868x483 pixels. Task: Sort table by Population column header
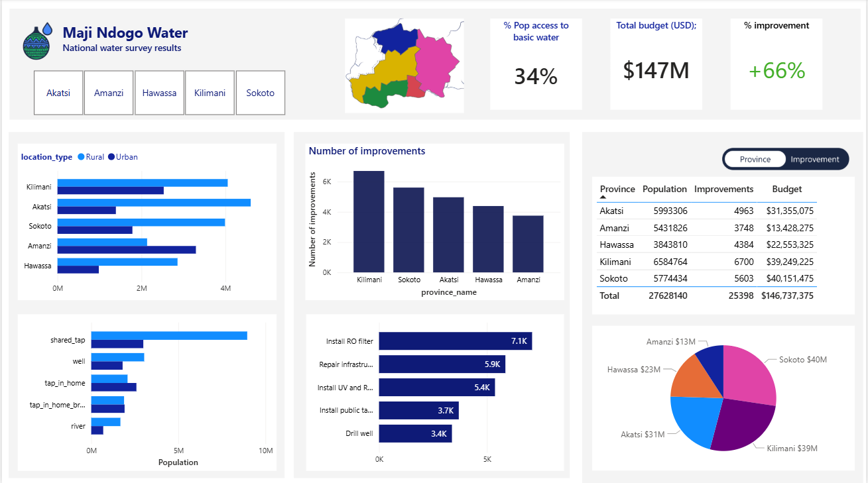pyautogui.click(x=664, y=189)
